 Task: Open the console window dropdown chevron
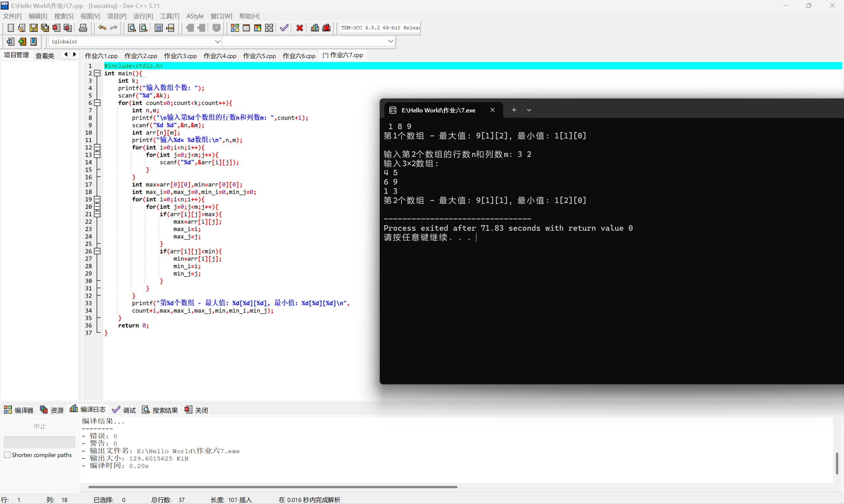[x=529, y=110]
